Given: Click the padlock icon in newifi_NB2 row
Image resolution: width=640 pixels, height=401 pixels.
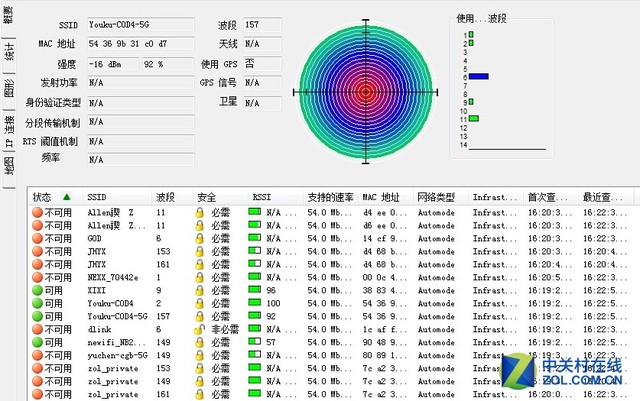Looking at the screenshot, I should coord(200,343).
